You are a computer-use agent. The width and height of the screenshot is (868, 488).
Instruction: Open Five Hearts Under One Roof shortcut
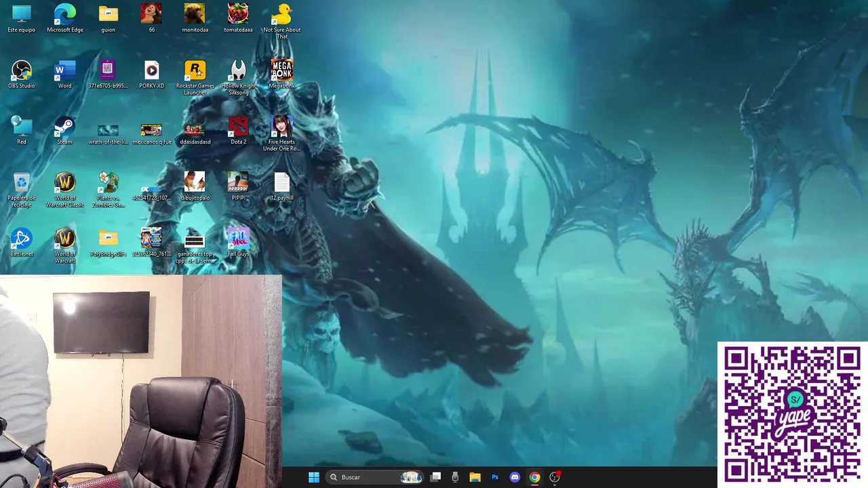pyautogui.click(x=281, y=134)
